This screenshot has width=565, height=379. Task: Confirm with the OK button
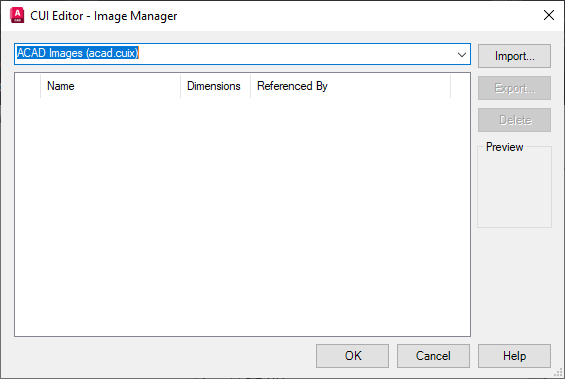pyautogui.click(x=352, y=356)
